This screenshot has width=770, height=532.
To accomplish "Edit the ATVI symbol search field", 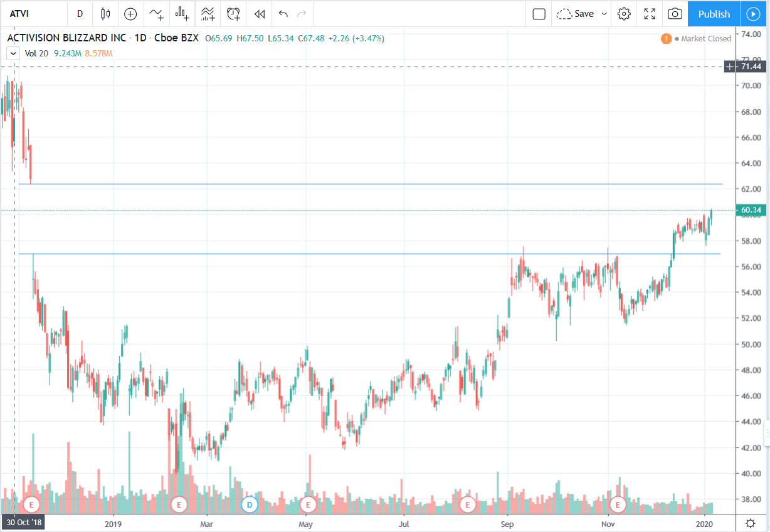I will pos(34,14).
